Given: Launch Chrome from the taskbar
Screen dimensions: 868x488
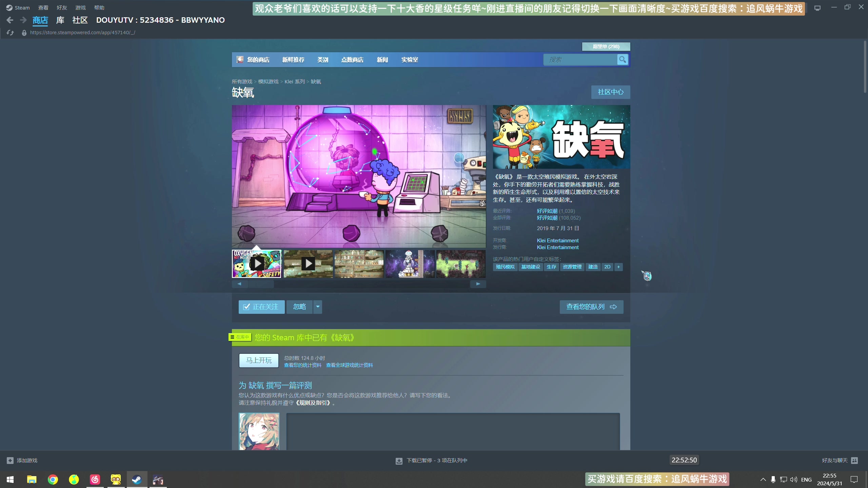Looking at the screenshot, I should [x=53, y=480].
